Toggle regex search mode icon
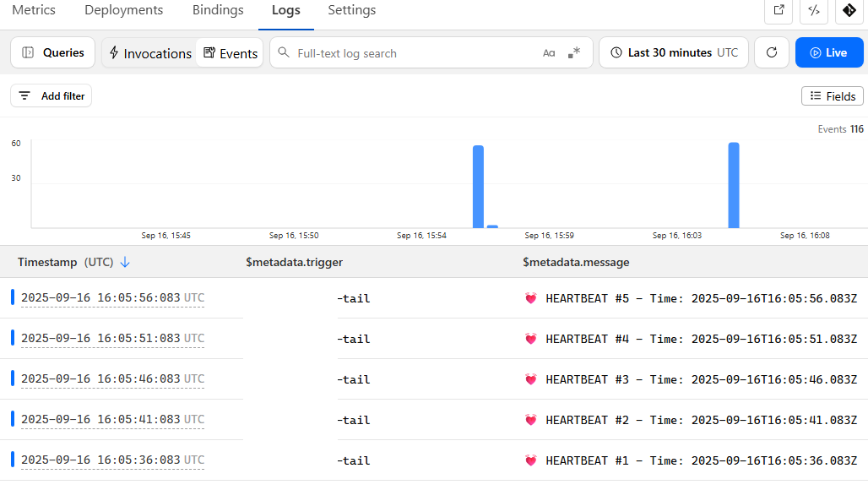 coord(574,52)
